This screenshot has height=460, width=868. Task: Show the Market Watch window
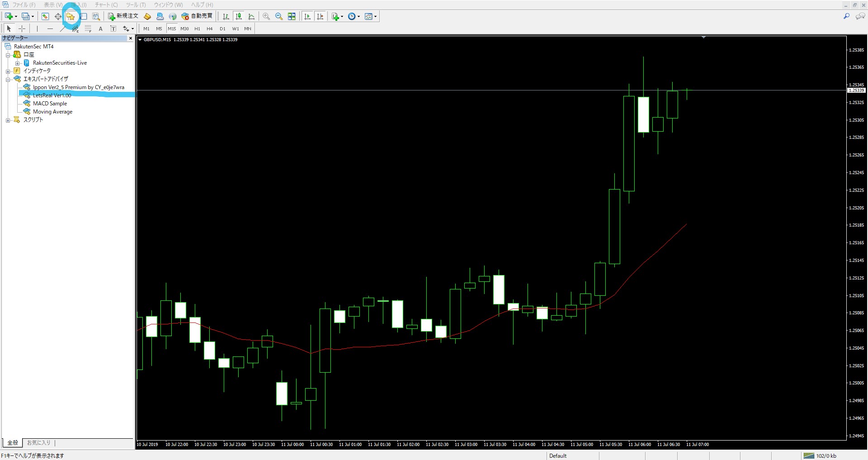(45, 16)
